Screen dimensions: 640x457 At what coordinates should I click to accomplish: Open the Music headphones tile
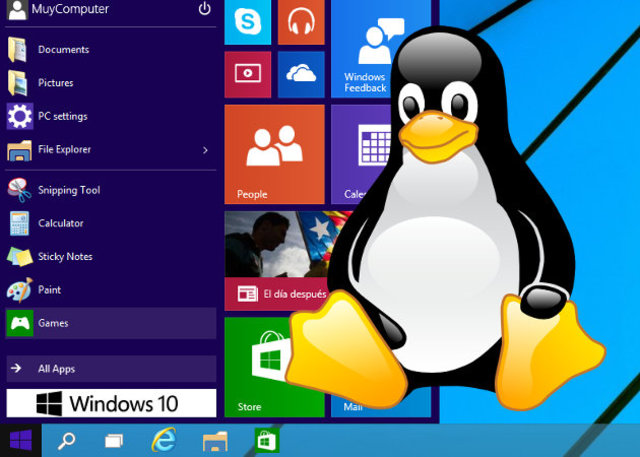pyautogui.click(x=301, y=22)
